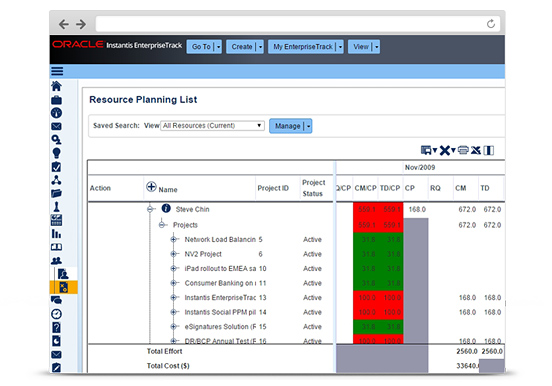Expand the NV2 Project row
This screenshot has height=386, width=552.
tap(173, 254)
